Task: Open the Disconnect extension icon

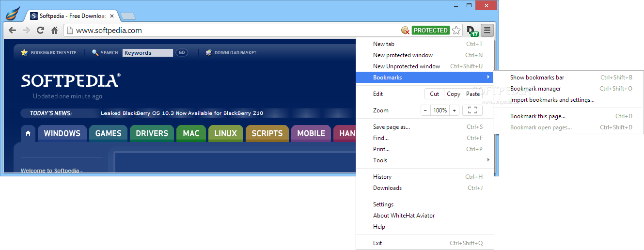Action: [x=472, y=31]
